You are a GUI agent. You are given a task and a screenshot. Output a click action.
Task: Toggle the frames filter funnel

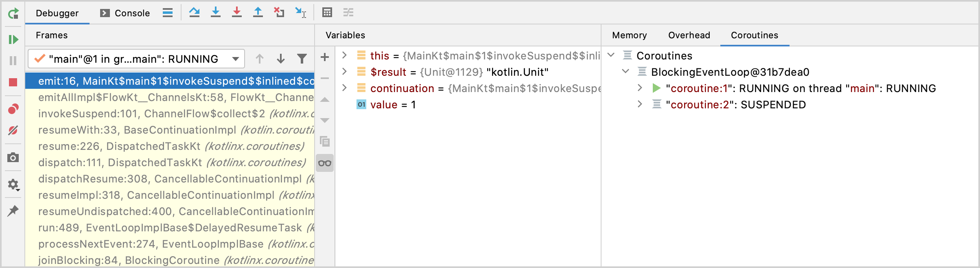302,59
